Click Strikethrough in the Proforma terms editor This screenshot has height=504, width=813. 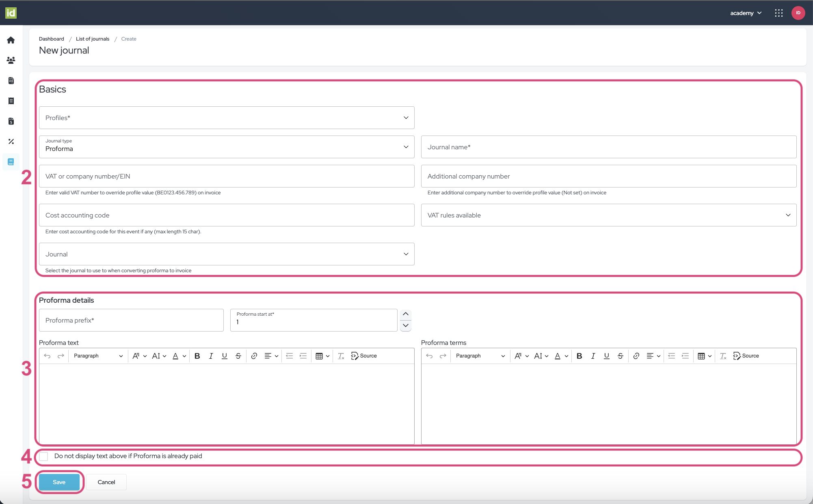(620, 356)
